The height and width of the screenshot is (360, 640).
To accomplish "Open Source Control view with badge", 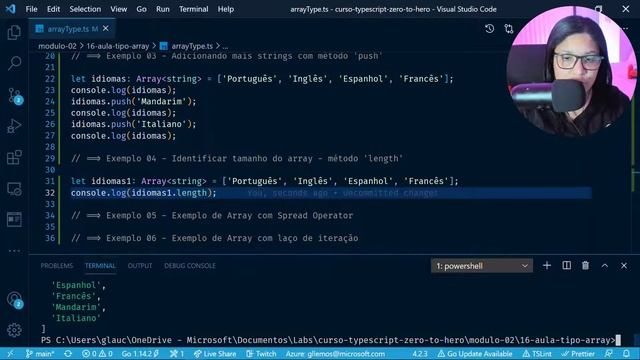I will pyautogui.click(x=15, y=96).
